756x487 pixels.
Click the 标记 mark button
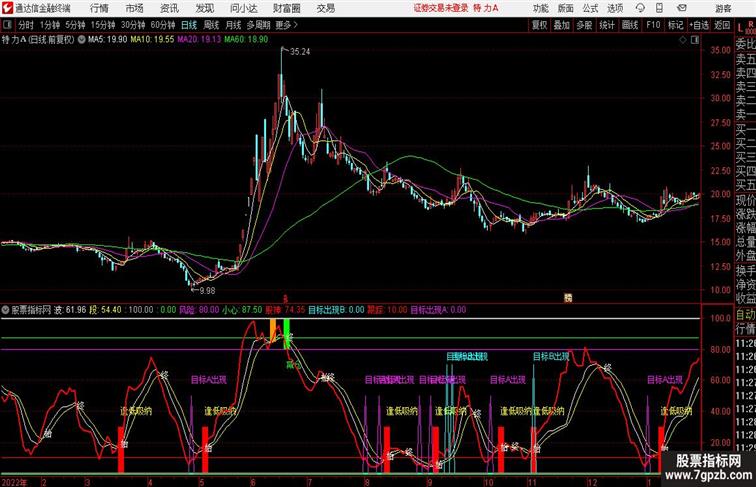[675, 25]
